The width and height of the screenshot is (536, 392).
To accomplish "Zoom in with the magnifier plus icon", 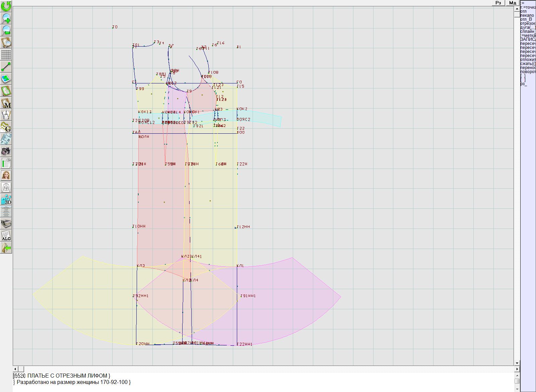I will tap(6, 18).
